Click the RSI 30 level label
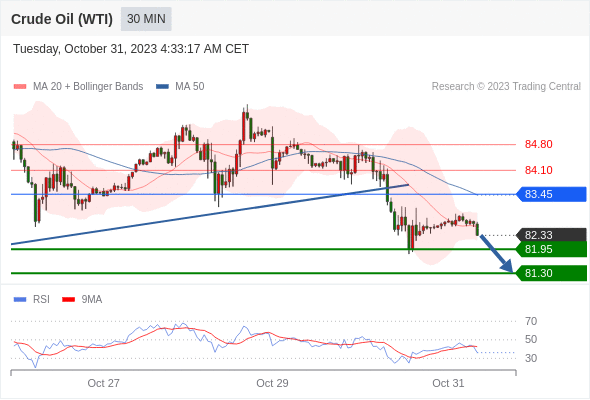Image resolution: width=590 pixels, height=400 pixels. tap(531, 358)
